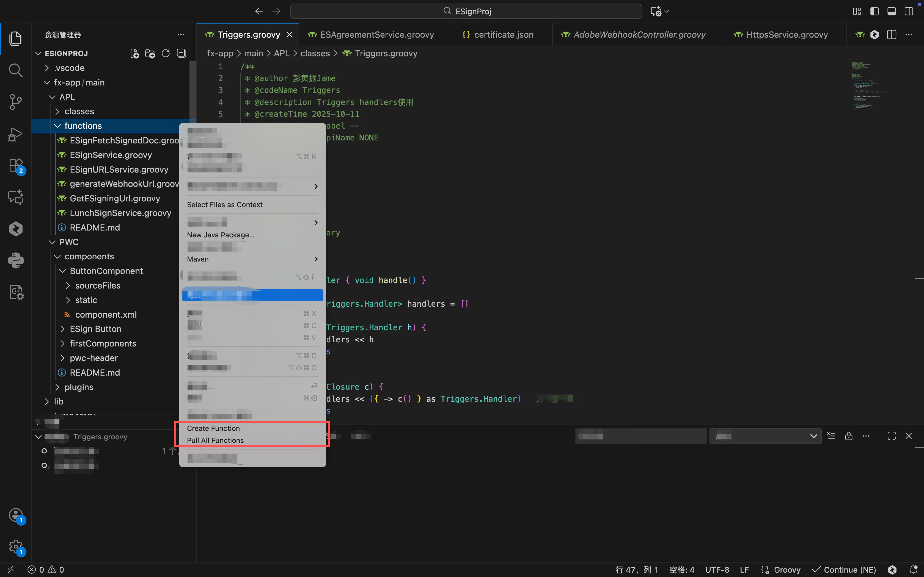Switch to the certificate.json tab
Image resolution: width=924 pixels, height=577 pixels.
tap(503, 34)
